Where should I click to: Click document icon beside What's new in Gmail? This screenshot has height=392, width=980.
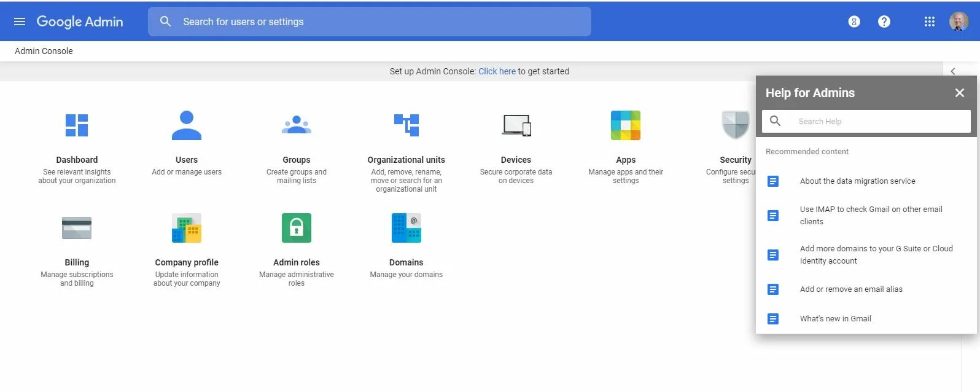pyautogui.click(x=773, y=319)
